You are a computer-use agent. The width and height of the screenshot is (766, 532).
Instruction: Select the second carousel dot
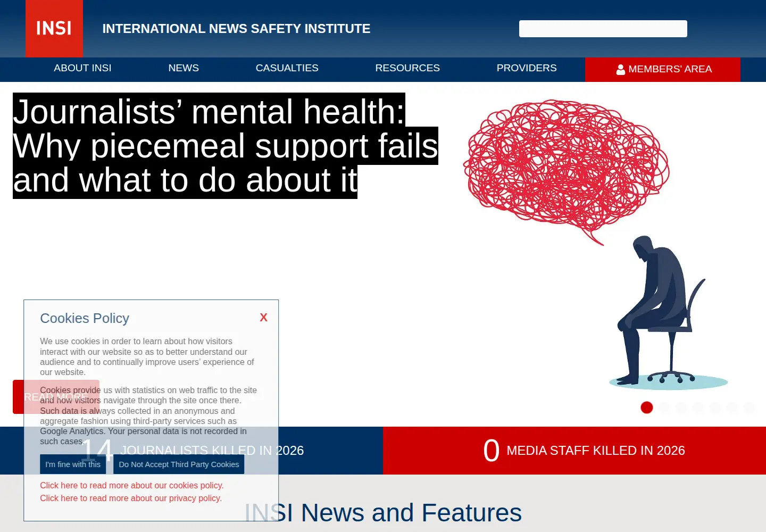(664, 408)
